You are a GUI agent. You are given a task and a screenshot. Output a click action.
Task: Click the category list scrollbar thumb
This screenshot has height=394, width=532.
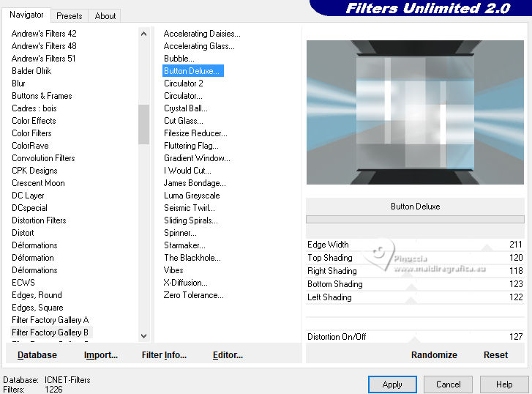[x=144, y=124]
